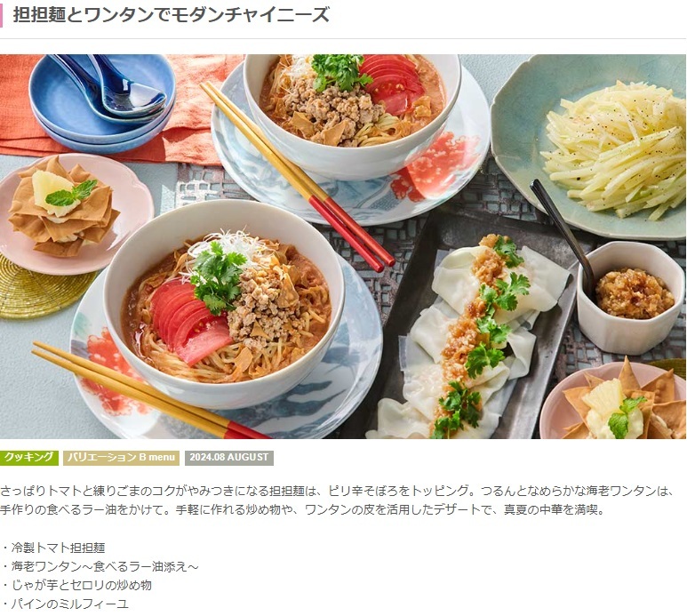Screen dimensions: 687x616
Task: Click the pink accent bar beside title
Action: point(1,15)
